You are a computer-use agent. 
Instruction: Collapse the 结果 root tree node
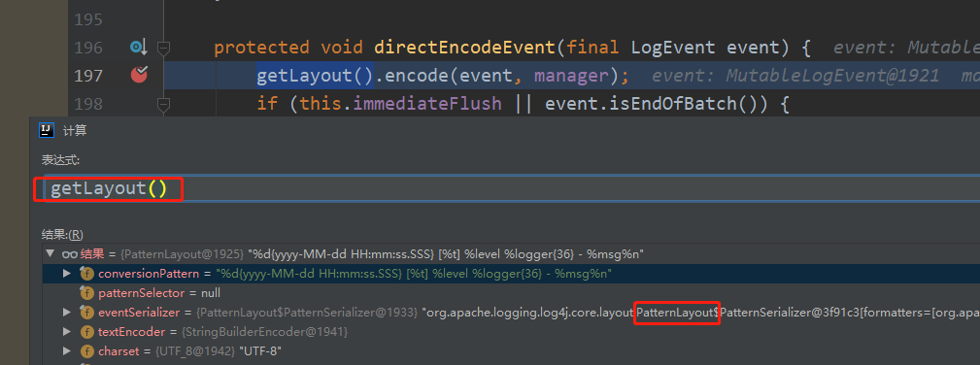click(50, 254)
